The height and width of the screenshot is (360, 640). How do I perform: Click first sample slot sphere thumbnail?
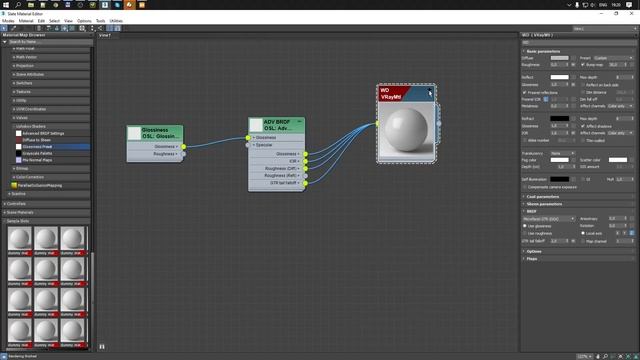tap(20, 238)
